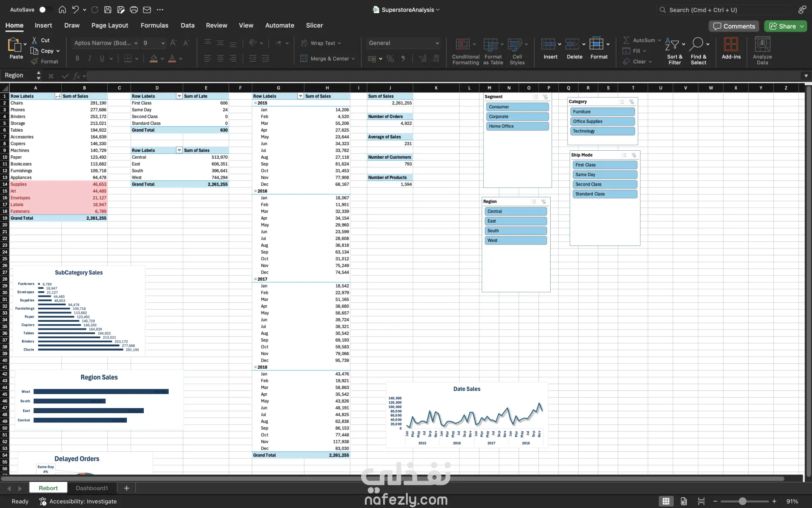
Task: Switch to Page Layout view in status bar
Action: [x=683, y=501]
